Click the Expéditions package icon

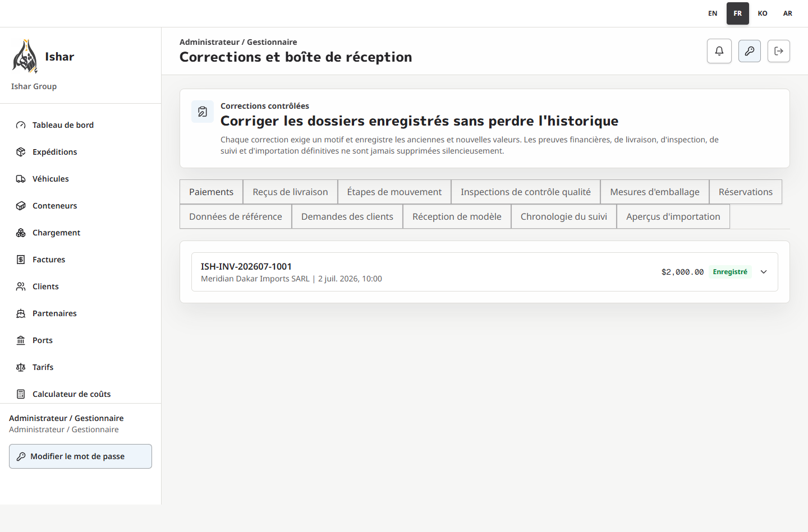21,152
